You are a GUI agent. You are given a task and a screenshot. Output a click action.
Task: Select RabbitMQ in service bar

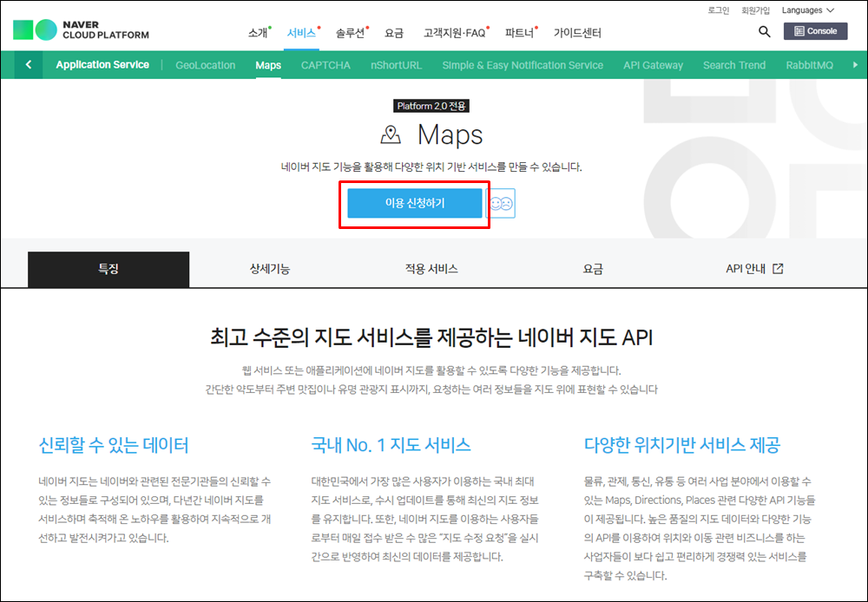(809, 65)
